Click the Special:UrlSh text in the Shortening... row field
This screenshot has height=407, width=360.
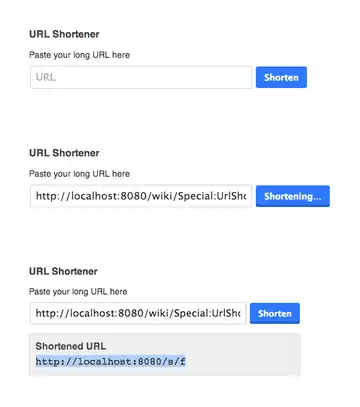click(212, 196)
